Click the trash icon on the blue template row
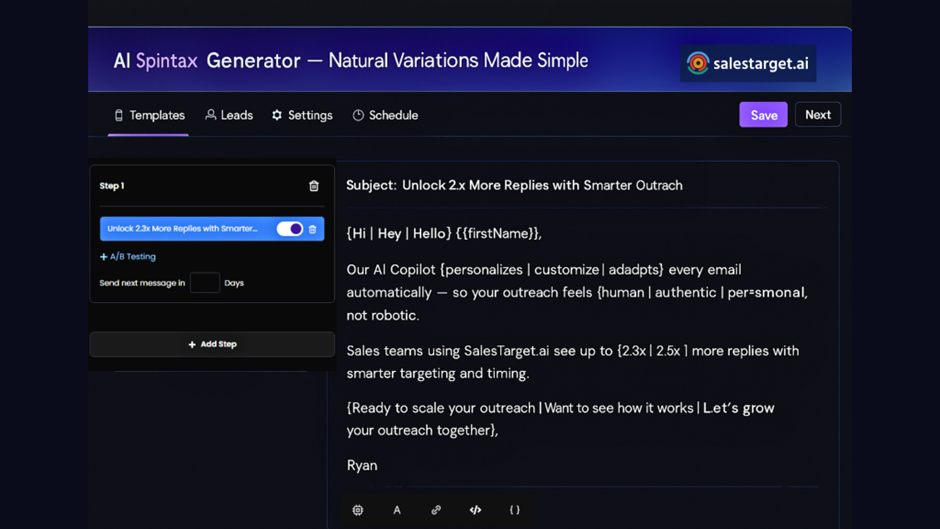This screenshot has height=529, width=940. [x=313, y=229]
